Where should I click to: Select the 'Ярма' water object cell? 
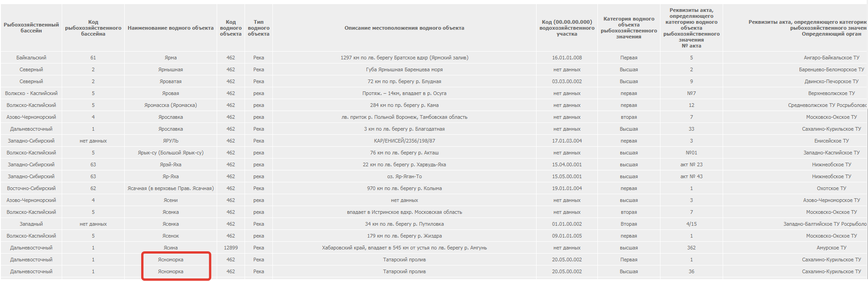pos(170,58)
